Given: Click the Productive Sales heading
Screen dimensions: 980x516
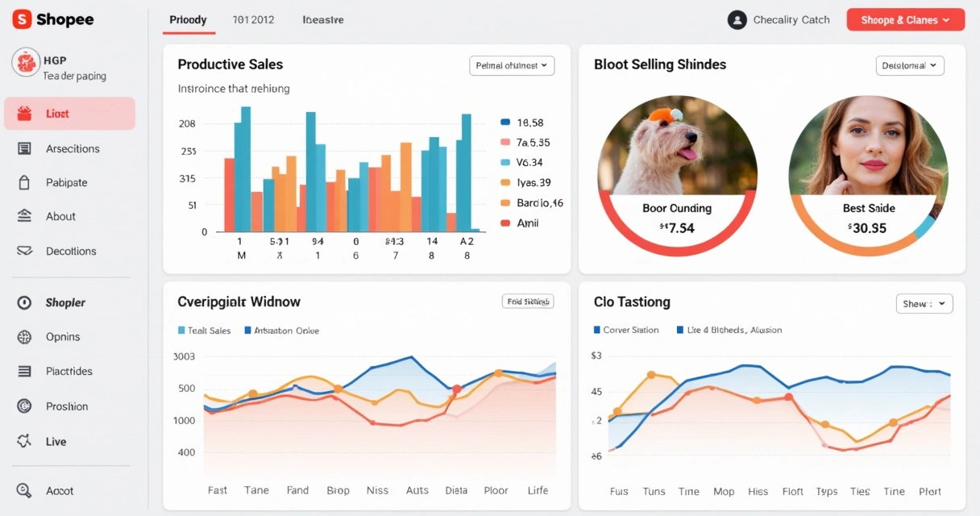Looking at the screenshot, I should pyautogui.click(x=230, y=64).
